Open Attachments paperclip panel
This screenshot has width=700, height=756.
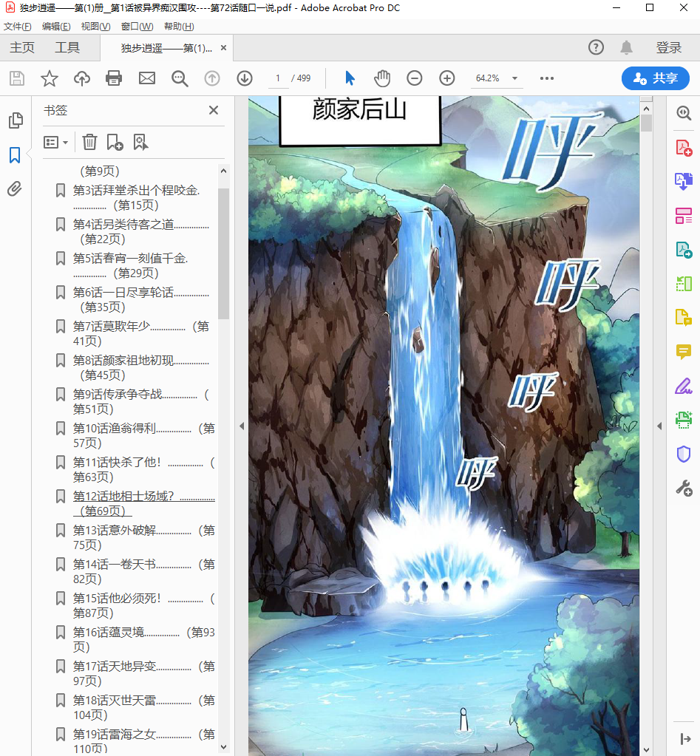(15, 189)
